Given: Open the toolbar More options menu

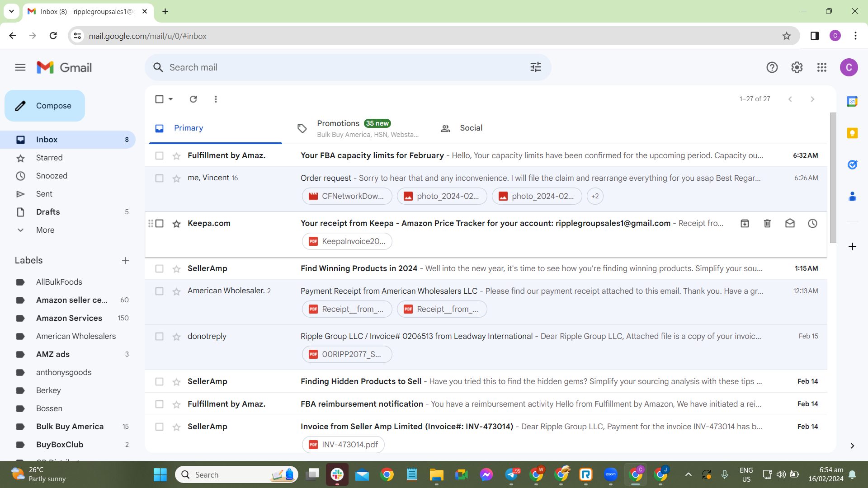Looking at the screenshot, I should [216, 99].
